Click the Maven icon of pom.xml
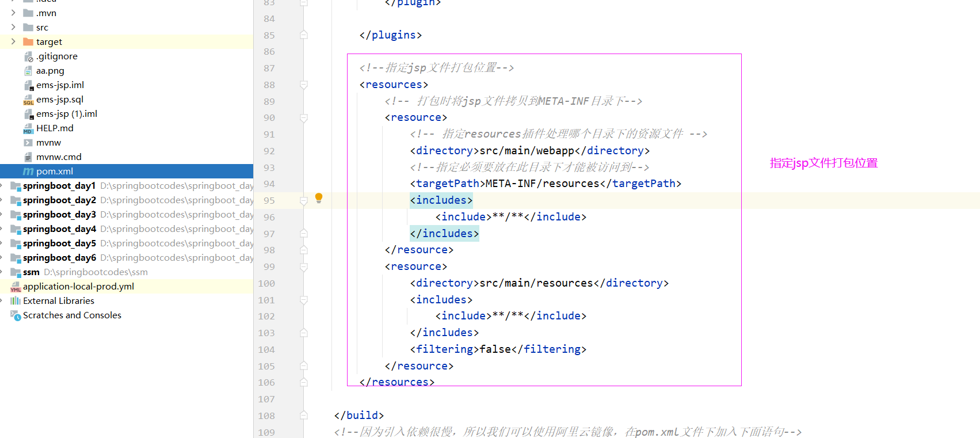 point(28,172)
